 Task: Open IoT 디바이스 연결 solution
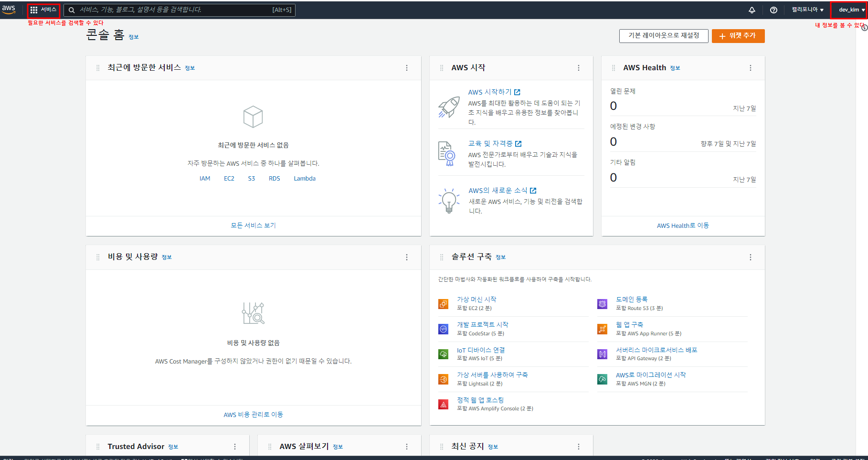[481, 350]
